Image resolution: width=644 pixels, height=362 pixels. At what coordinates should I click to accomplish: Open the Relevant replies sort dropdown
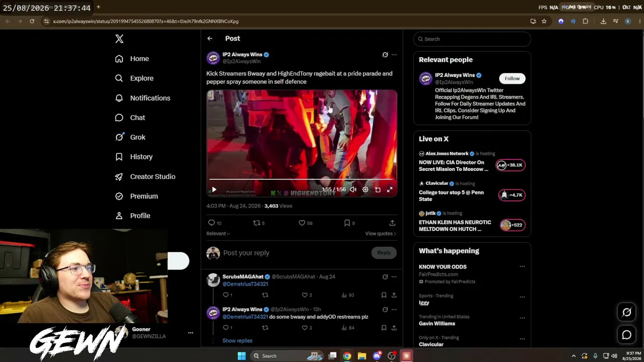[x=218, y=233]
